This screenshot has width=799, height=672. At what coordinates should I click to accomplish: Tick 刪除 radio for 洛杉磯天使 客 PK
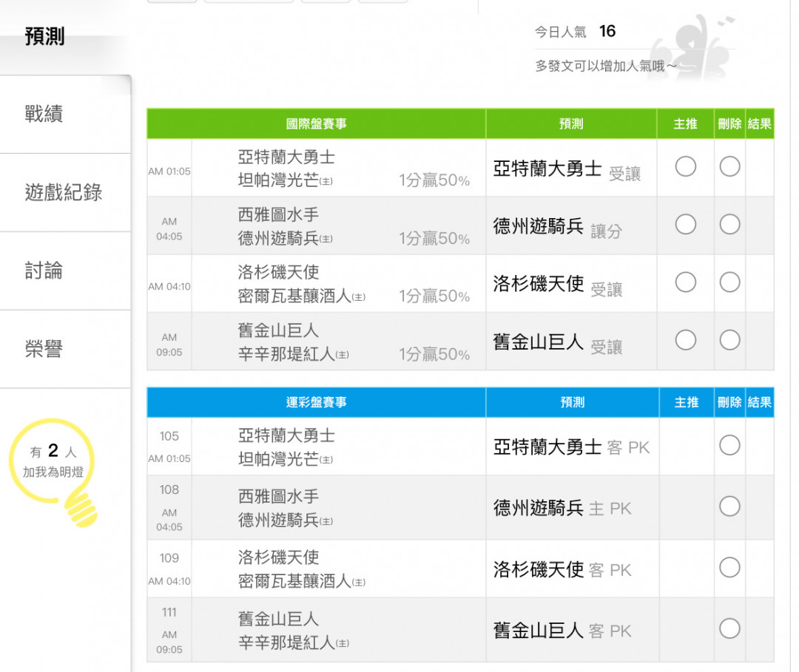point(729,568)
